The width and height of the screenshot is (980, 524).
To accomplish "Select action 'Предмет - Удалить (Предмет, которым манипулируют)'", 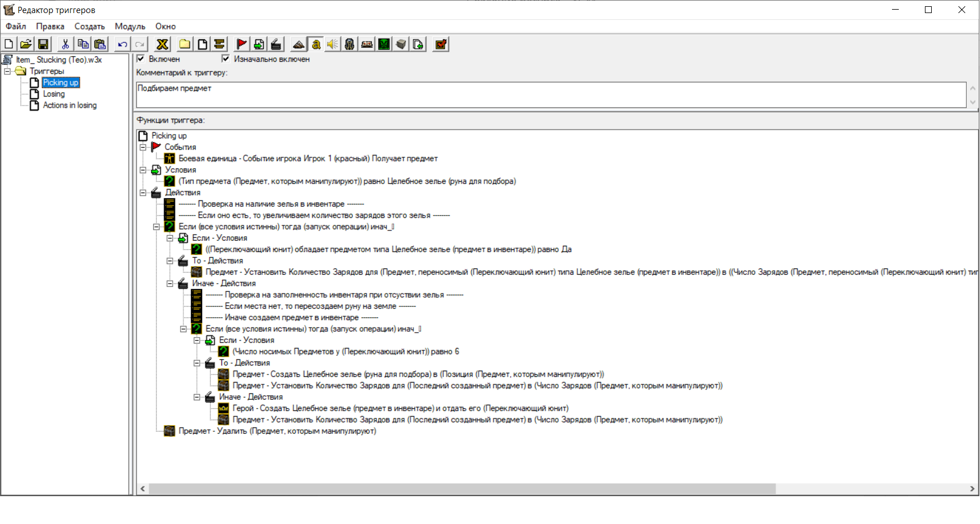I will [x=277, y=431].
